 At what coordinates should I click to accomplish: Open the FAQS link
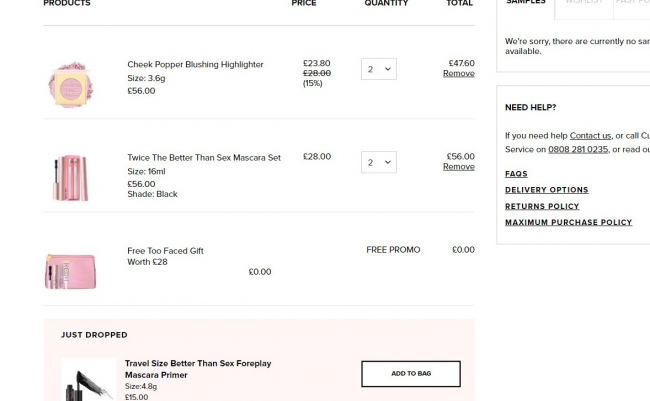(x=516, y=174)
